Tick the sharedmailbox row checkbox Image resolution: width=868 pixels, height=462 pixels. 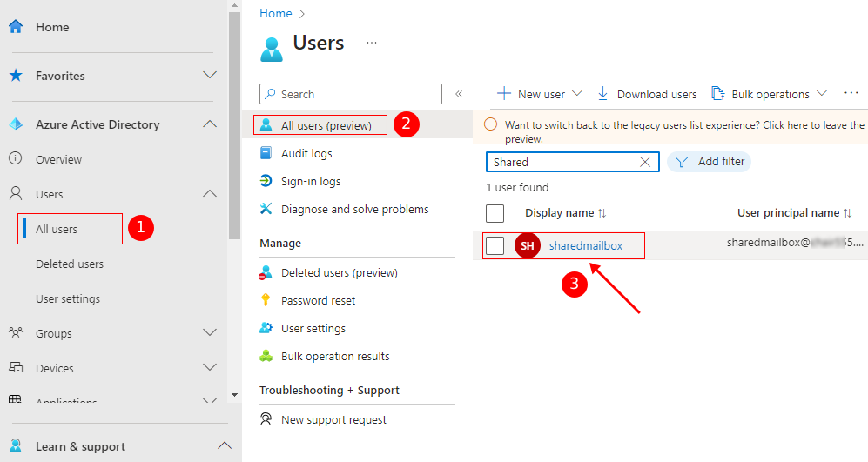(x=495, y=246)
